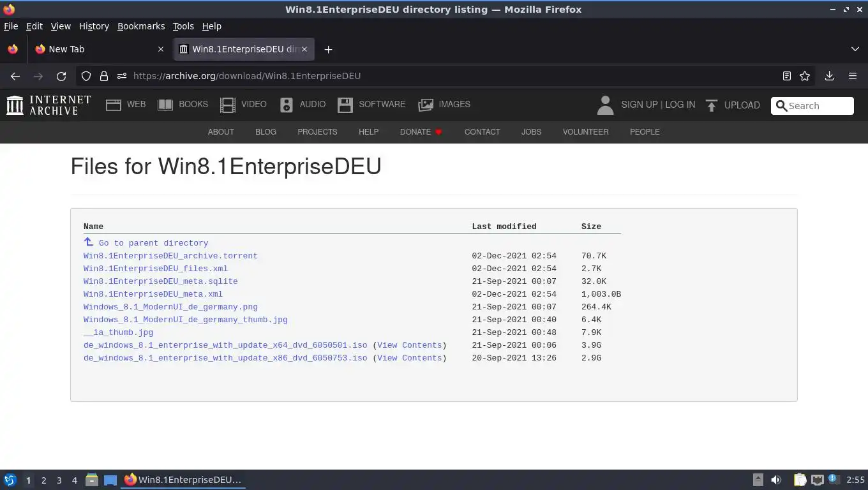Reload the current page
Screen dimensions: 868x490
click(61, 76)
